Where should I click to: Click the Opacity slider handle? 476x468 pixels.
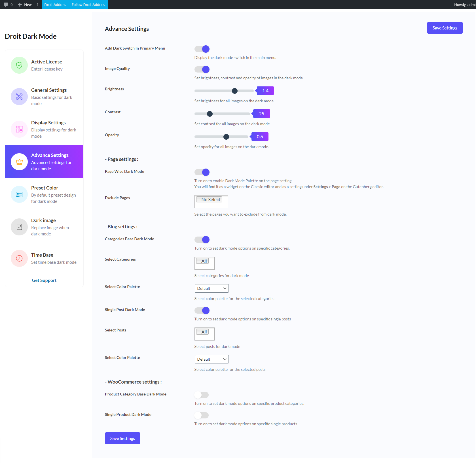pos(226,137)
